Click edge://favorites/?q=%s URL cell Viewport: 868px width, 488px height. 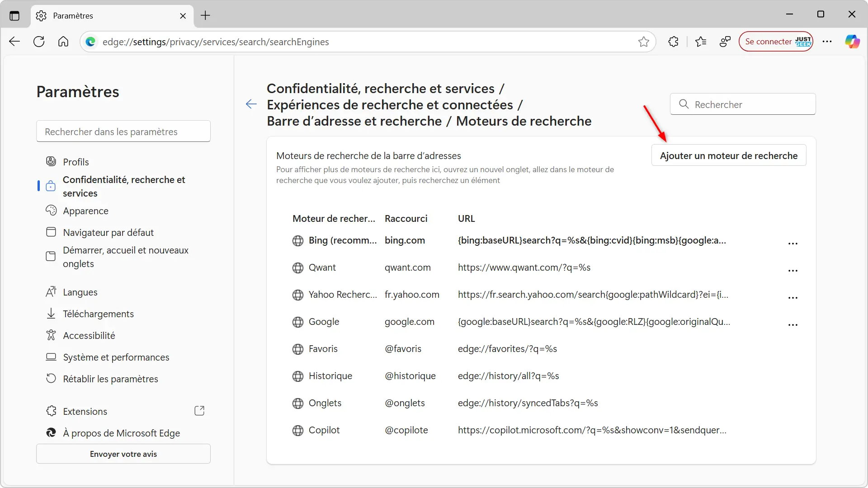(507, 349)
